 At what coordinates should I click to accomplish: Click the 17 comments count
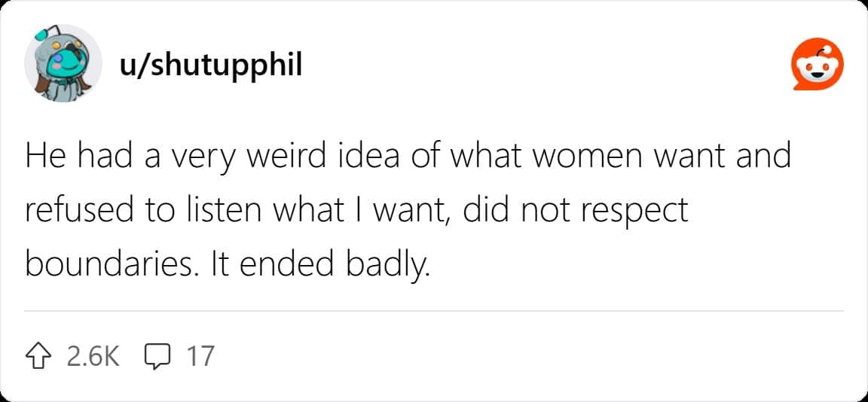click(200, 355)
